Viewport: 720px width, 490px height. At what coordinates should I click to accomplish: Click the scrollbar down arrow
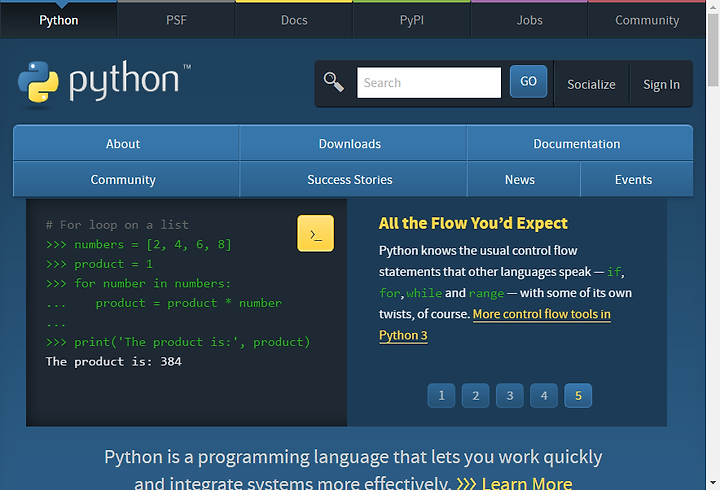713,483
